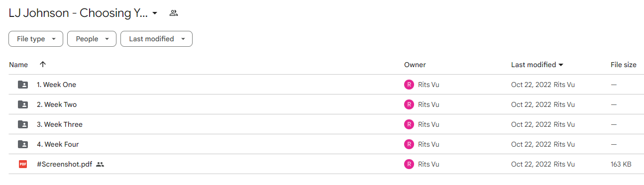Click the Week Two shared folder icon
The width and height of the screenshot is (644, 185).
tap(23, 104)
